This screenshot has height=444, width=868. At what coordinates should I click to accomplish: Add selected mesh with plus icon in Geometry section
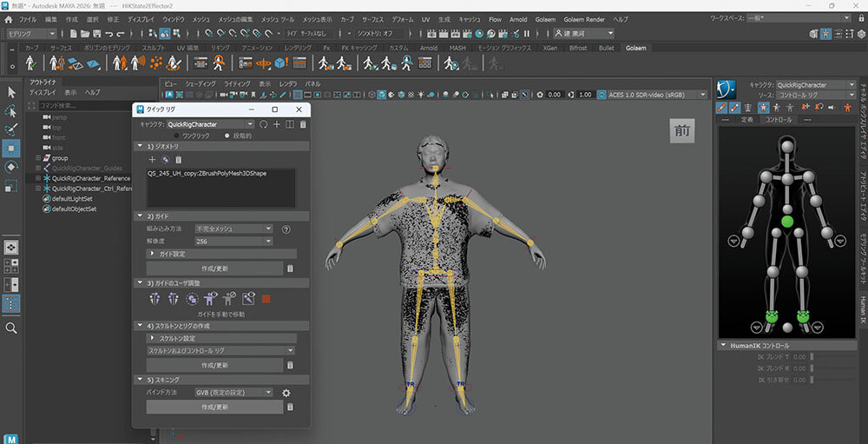pos(153,159)
